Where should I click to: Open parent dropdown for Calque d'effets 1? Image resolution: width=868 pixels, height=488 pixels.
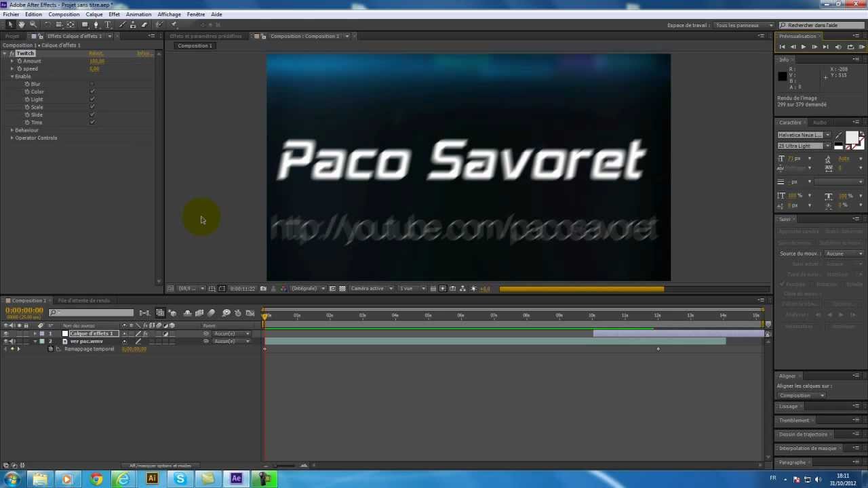[232, 333]
